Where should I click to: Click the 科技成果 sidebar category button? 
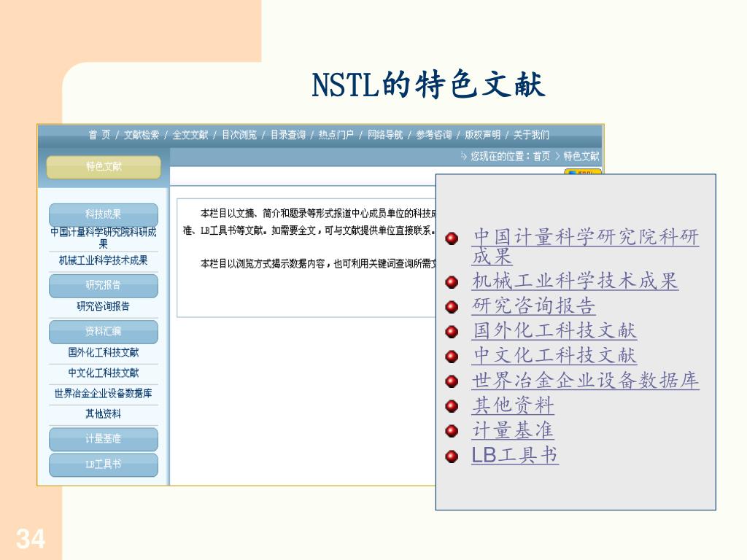pyautogui.click(x=104, y=214)
